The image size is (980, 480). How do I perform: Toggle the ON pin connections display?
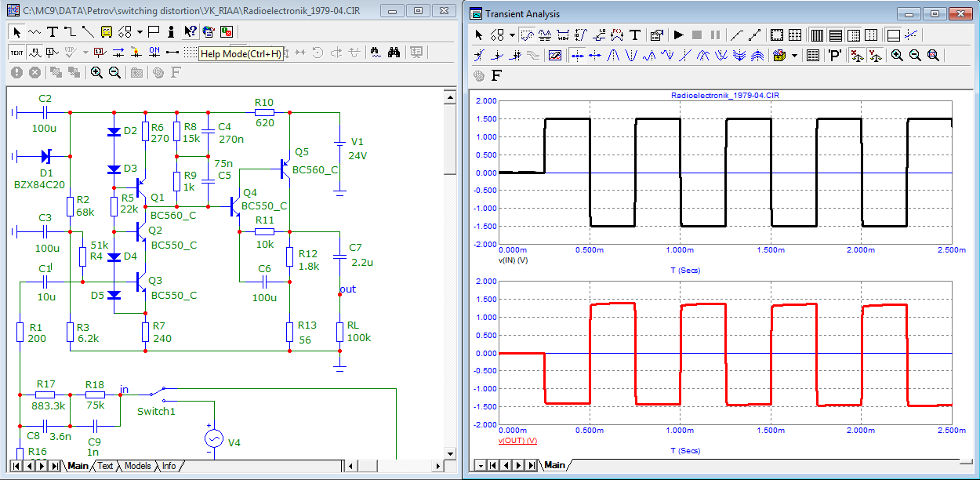click(154, 53)
